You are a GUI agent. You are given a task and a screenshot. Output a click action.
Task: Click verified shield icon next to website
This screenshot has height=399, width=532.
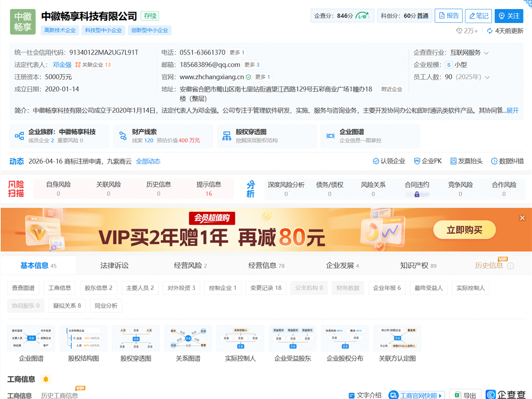pos(249,77)
